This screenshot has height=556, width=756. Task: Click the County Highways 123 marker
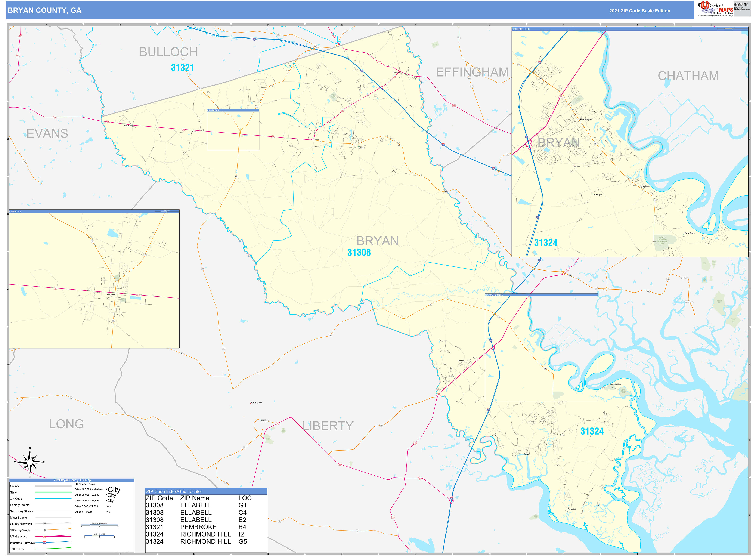[44, 524]
